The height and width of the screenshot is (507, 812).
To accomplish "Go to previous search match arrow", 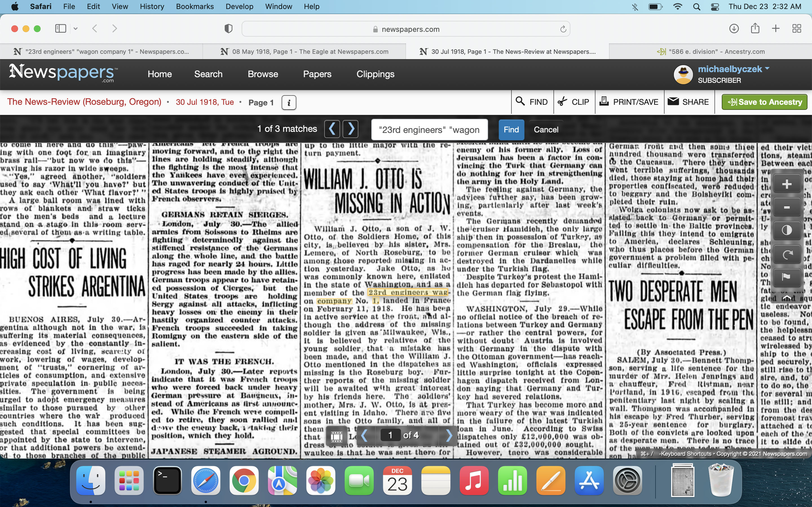I will 332,129.
